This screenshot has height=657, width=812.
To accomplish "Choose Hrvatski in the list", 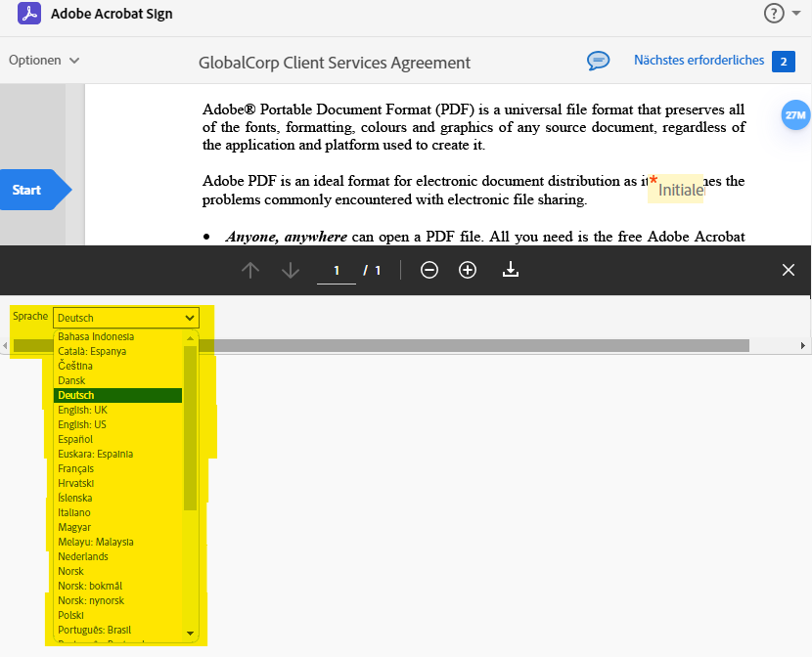I will click(118, 483).
